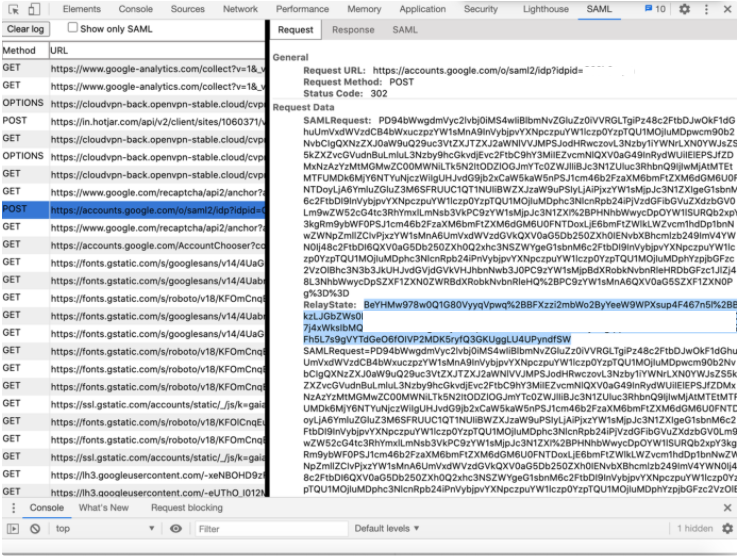Open the Performance tab
The image size is (738, 556).
[x=302, y=9]
